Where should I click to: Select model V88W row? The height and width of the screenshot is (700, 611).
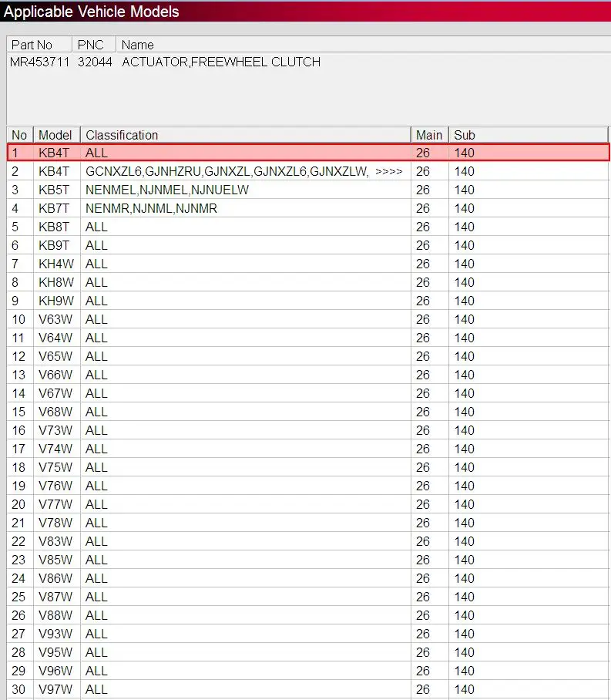point(308,616)
